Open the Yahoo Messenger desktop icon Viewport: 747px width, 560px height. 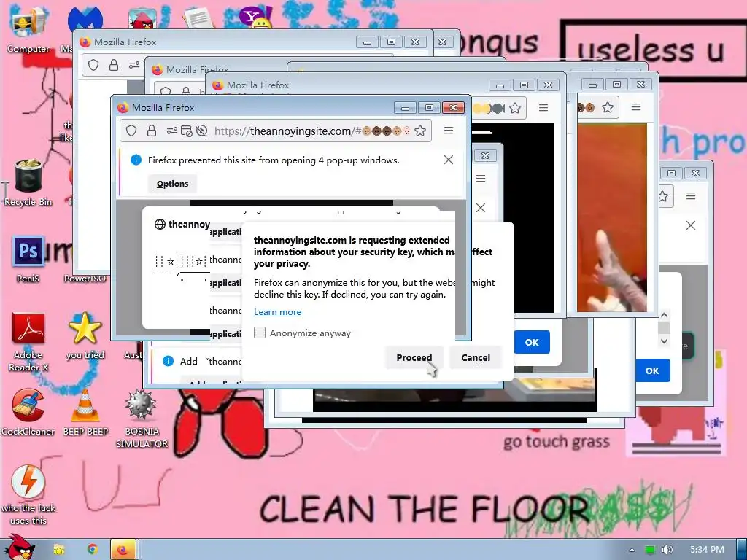click(x=256, y=18)
